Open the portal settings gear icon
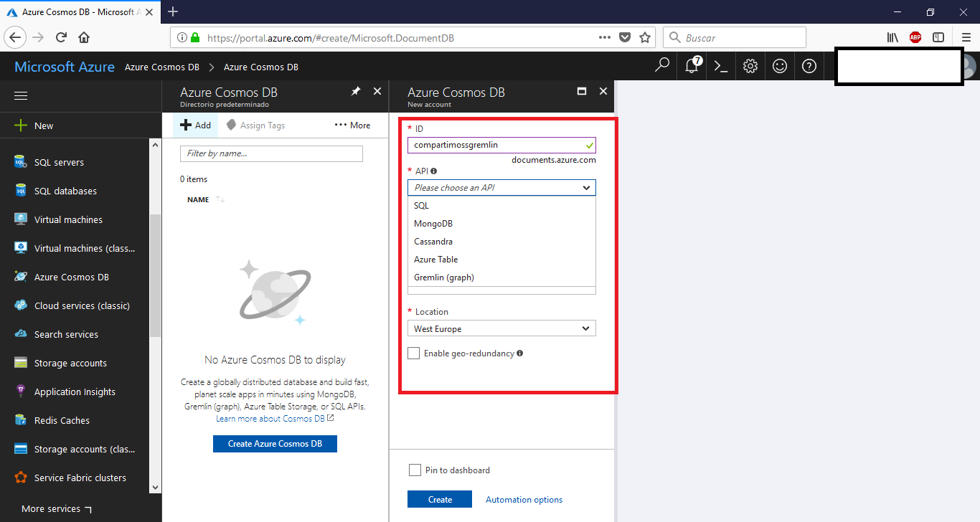The height and width of the screenshot is (522, 980). pyautogui.click(x=750, y=67)
